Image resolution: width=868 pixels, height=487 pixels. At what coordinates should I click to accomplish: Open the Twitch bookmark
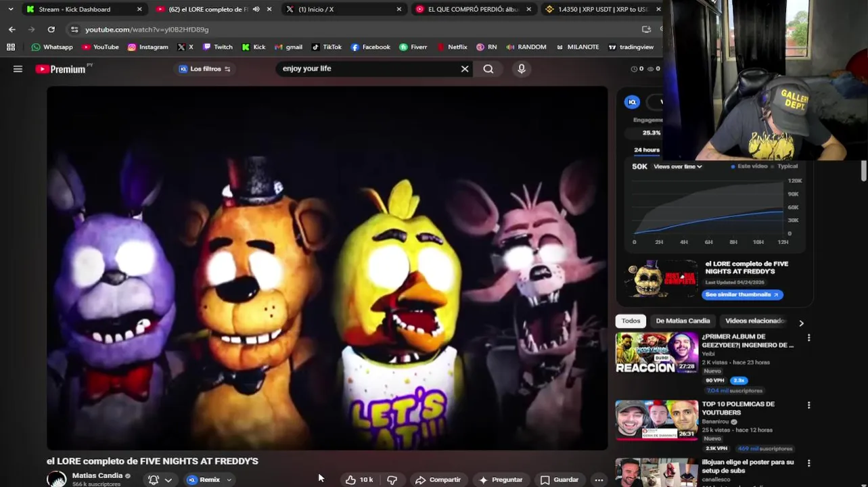pyautogui.click(x=218, y=47)
